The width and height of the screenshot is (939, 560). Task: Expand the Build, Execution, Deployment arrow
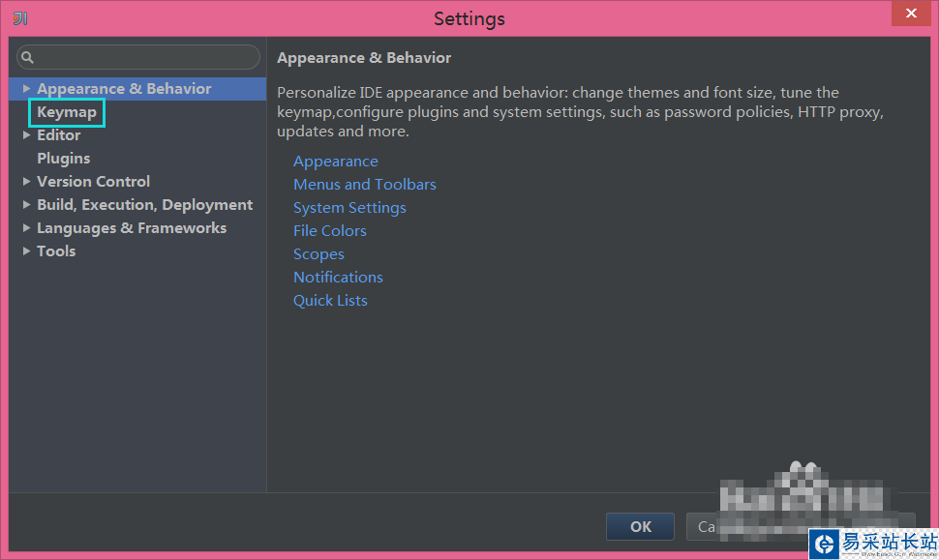coord(27,205)
